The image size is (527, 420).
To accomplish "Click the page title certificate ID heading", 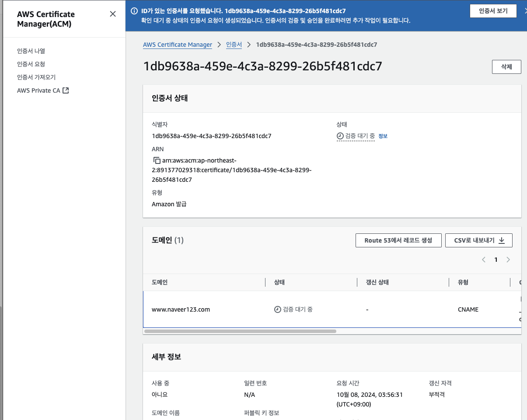I will pos(263,66).
